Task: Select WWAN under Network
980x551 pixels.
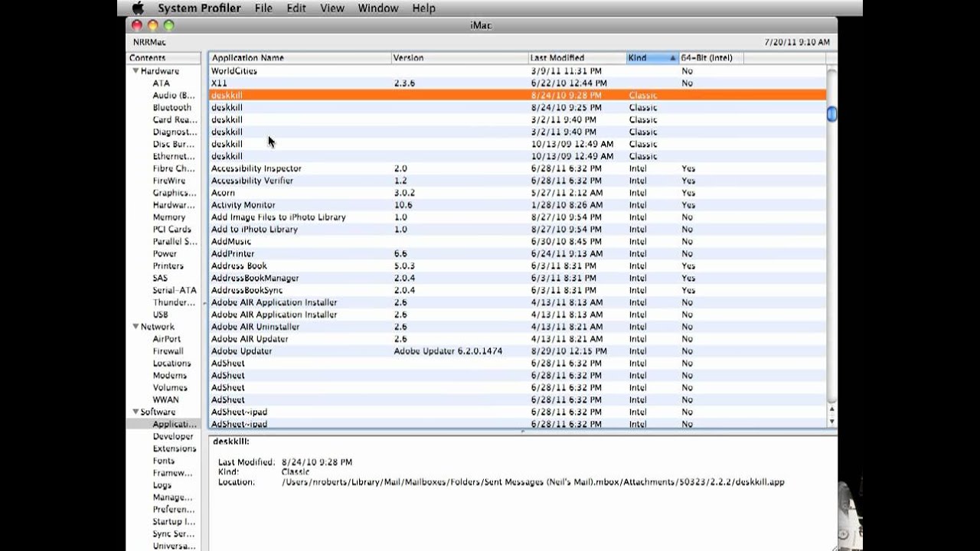Action: click(x=165, y=399)
